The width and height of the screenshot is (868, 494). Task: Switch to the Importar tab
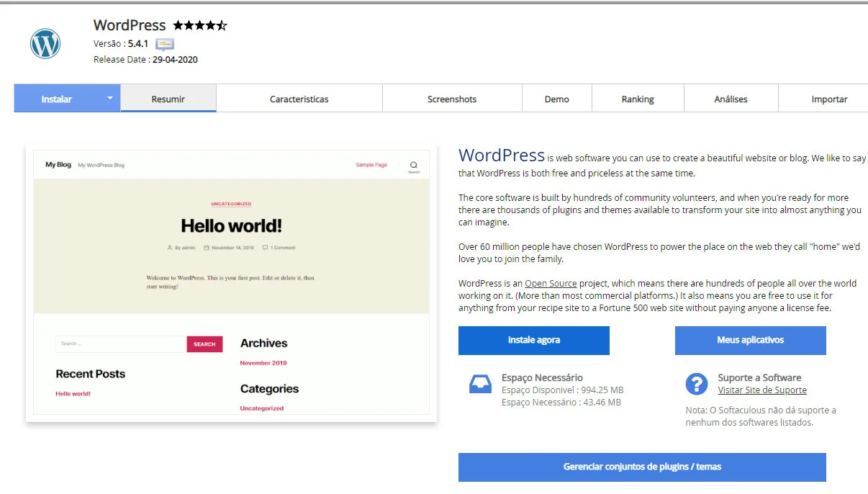click(x=829, y=99)
